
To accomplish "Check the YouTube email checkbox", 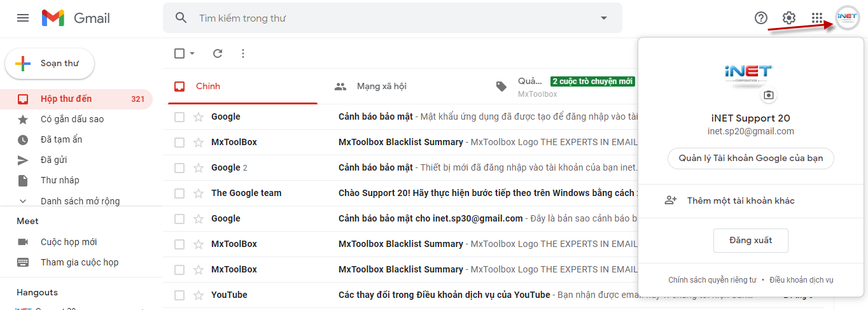I will [179, 295].
